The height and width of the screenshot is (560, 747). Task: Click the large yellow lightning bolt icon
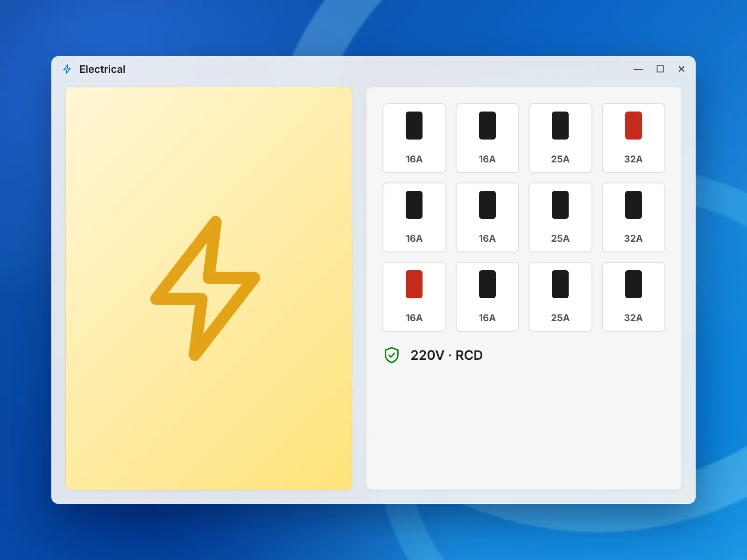click(x=205, y=288)
